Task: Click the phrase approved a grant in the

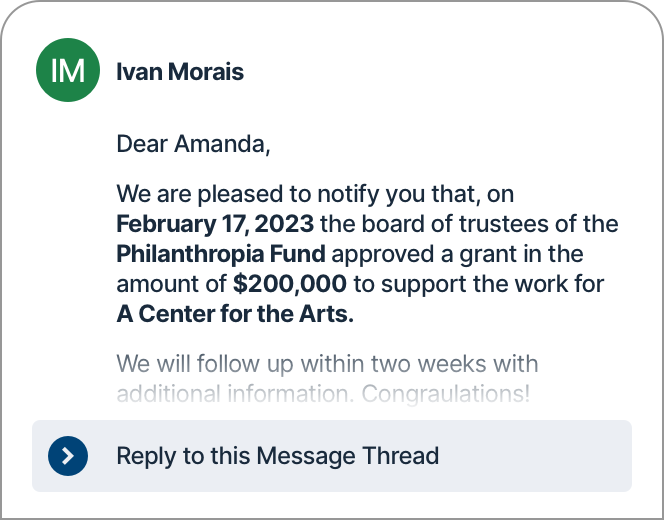Action: [x=457, y=254]
